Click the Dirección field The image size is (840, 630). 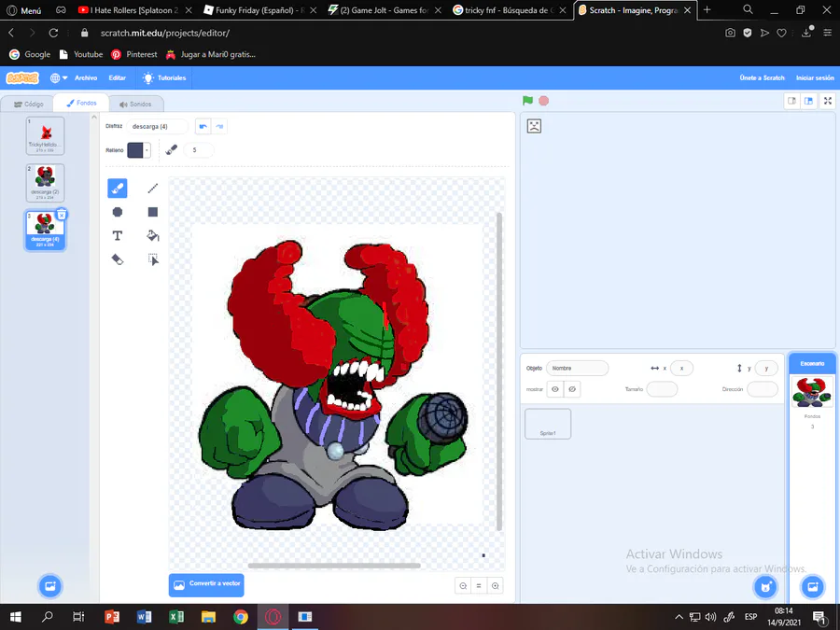[763, 389]
